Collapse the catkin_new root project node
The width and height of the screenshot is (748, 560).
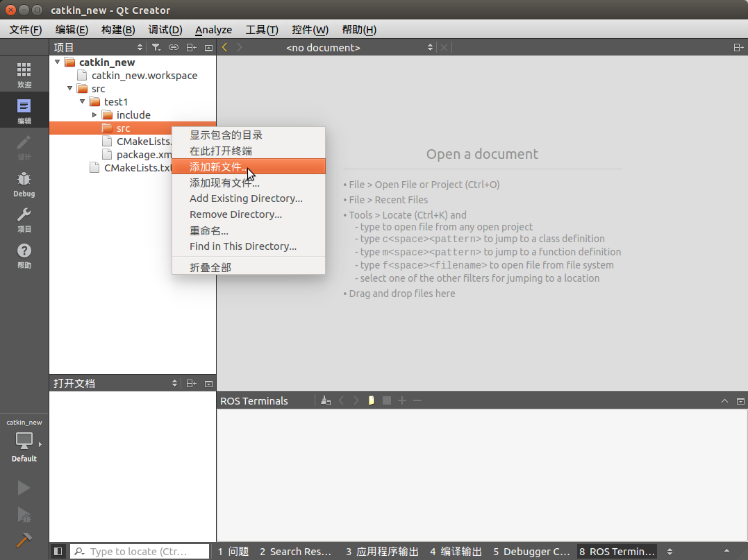(57, 62)
